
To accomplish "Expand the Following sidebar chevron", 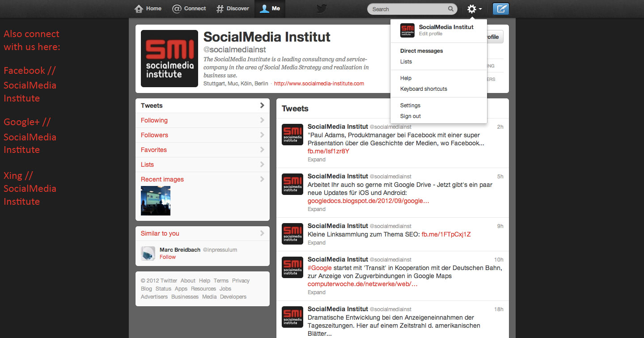I will [x=262, y=120].
